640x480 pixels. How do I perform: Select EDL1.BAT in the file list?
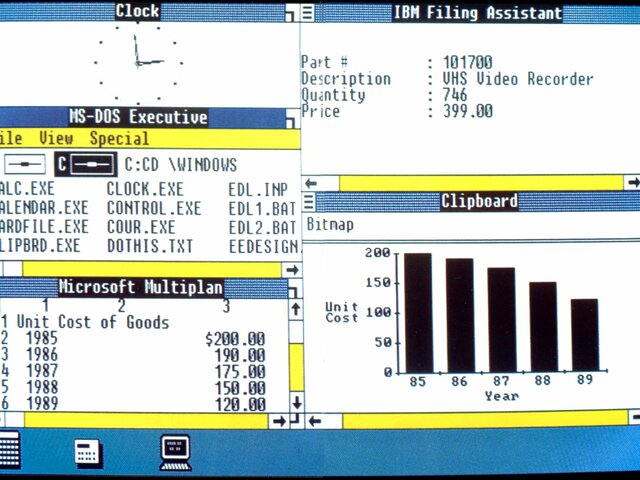[x=262, y=209]
